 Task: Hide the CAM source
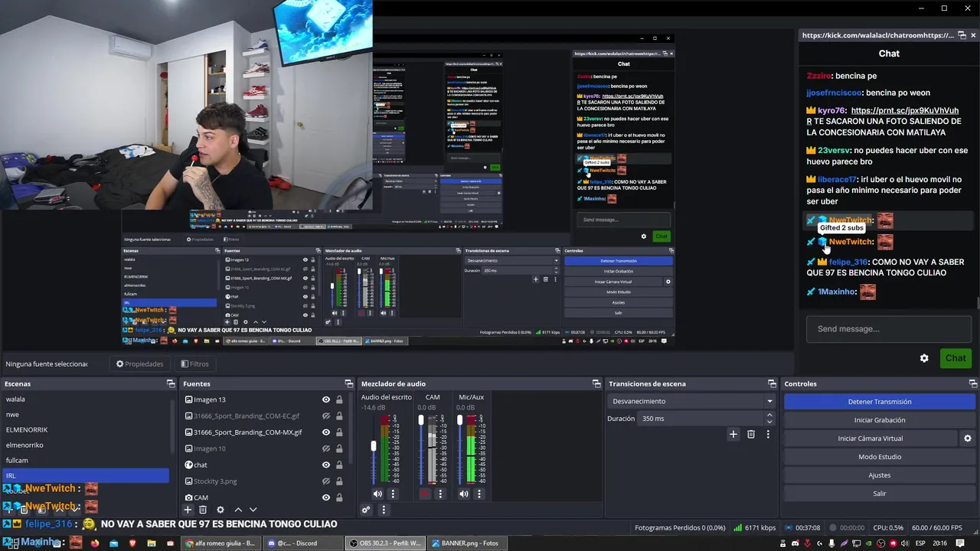point(326,497)
